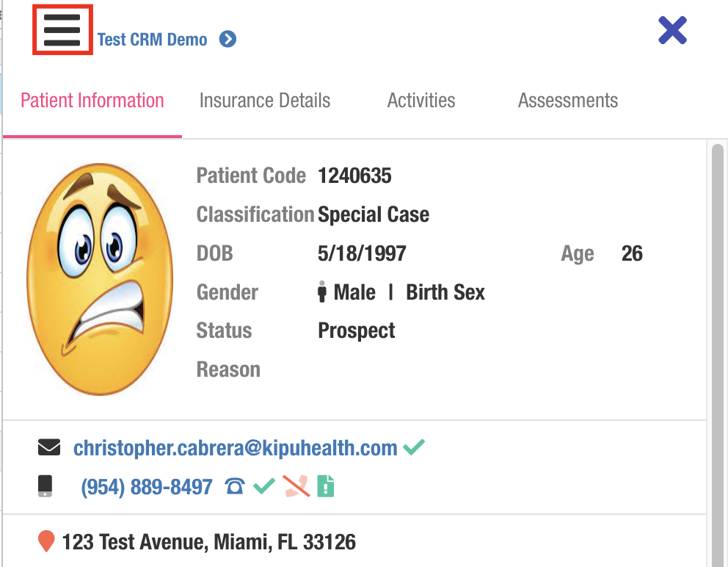The image size is (728, 567).
Task: Click the patient emoji avatar photo
Action: [99, 279]
